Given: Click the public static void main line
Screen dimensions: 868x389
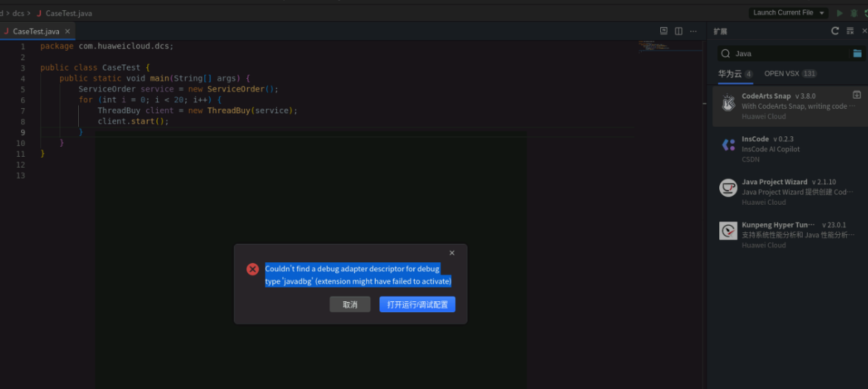Looking at the screenshot, I should coord(155,79).
